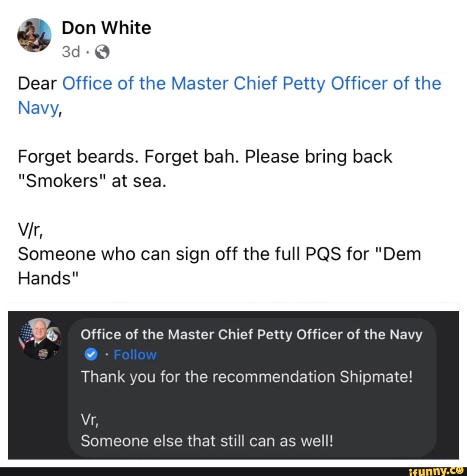Open Don White's profile picture

[x=34, y=35]
